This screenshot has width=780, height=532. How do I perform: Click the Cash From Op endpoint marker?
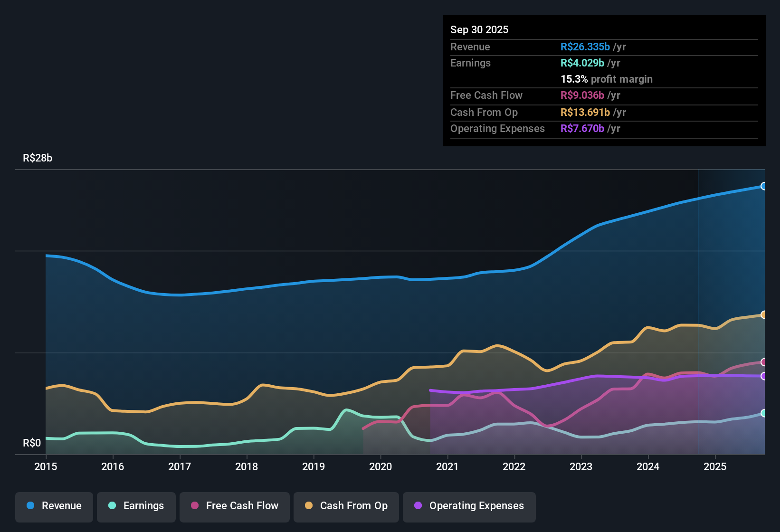[763, 314]
